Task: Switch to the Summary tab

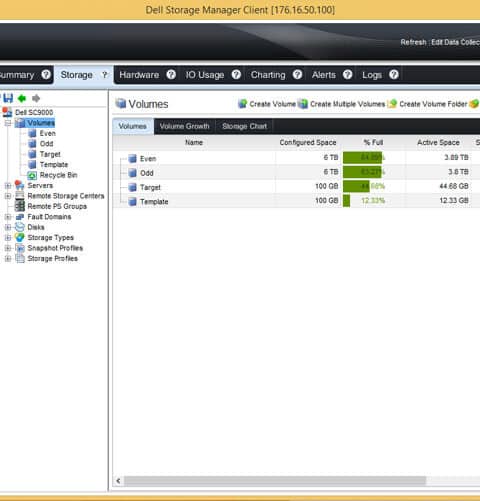Action: coord(17,75)
